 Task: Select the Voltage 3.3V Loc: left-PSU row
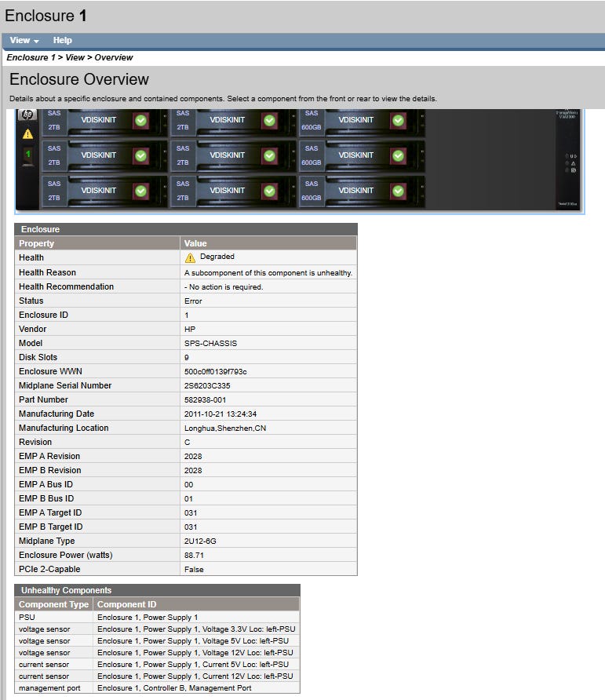click(x=157, y=629)
